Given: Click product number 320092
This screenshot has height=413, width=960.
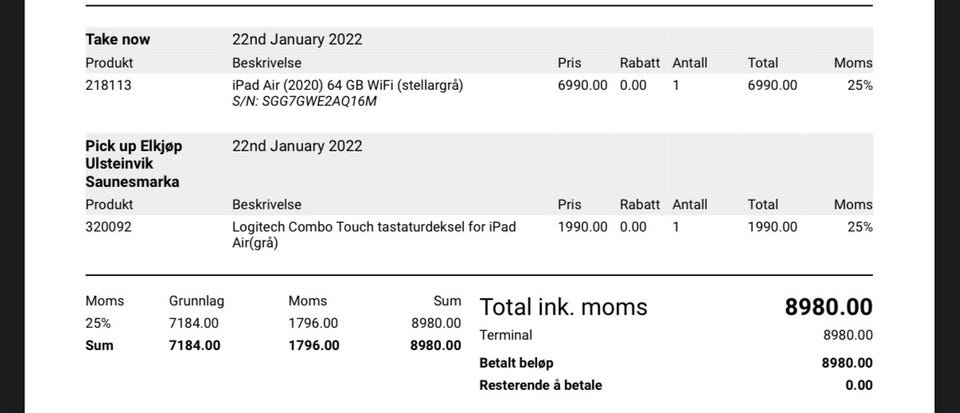Looking at the screenshot, I should tap(108, 227).
